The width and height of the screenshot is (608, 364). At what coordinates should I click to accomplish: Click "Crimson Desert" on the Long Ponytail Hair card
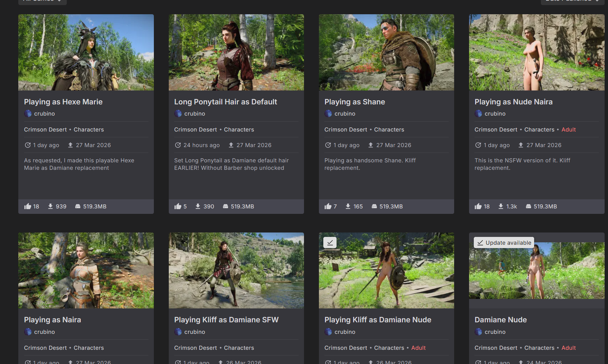196,129
